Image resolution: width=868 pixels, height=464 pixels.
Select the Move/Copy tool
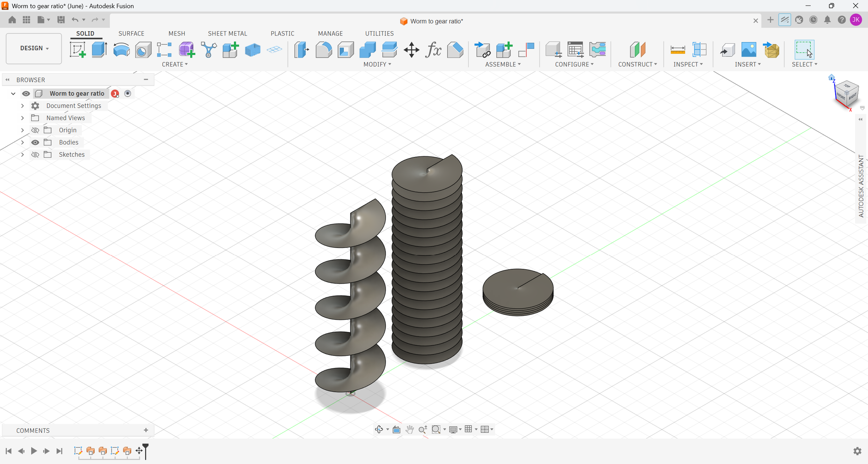[x=411, y=50]
